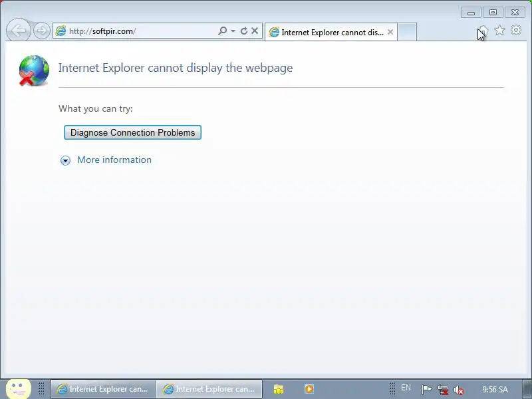The height and width of the screenshot is (399, 532).
Task: Maximize the Internet Explorer window
Action: point(493,13)
